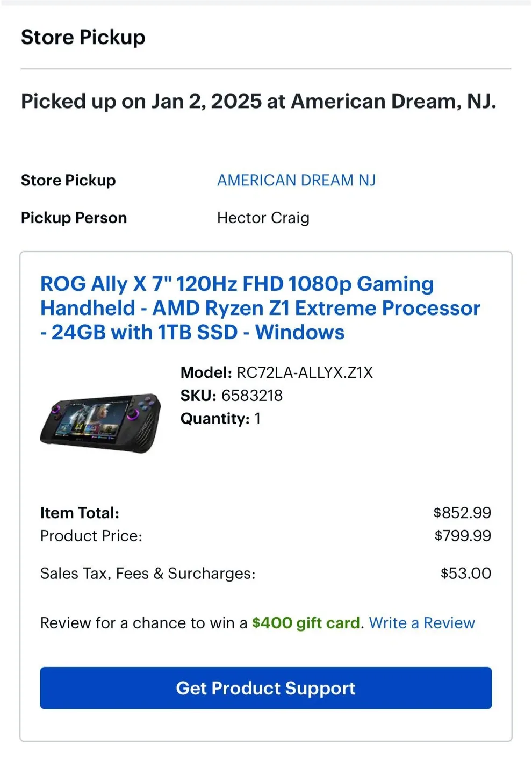Click the Write a Review link
532x774 pixels.
point(422,622)
